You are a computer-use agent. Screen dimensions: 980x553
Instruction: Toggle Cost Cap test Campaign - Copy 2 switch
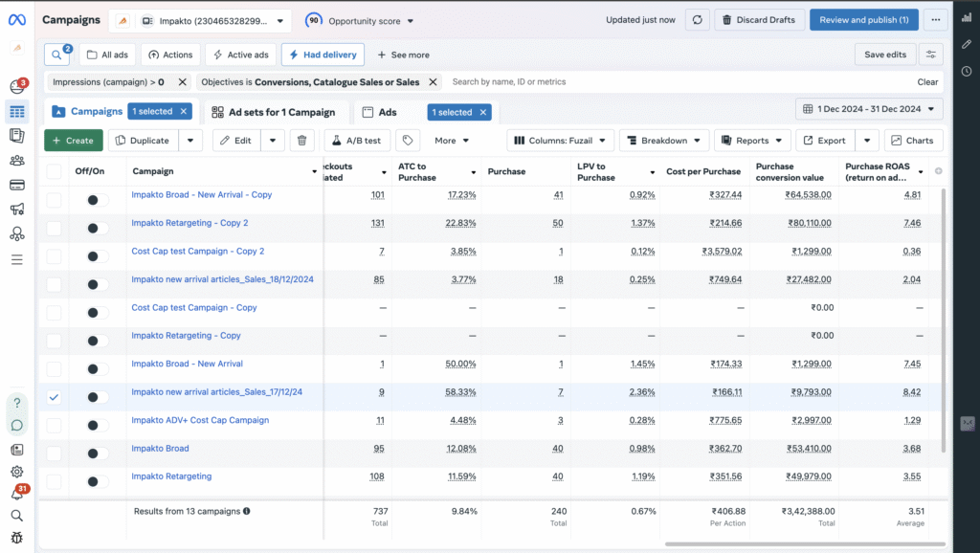click(97, 256)
